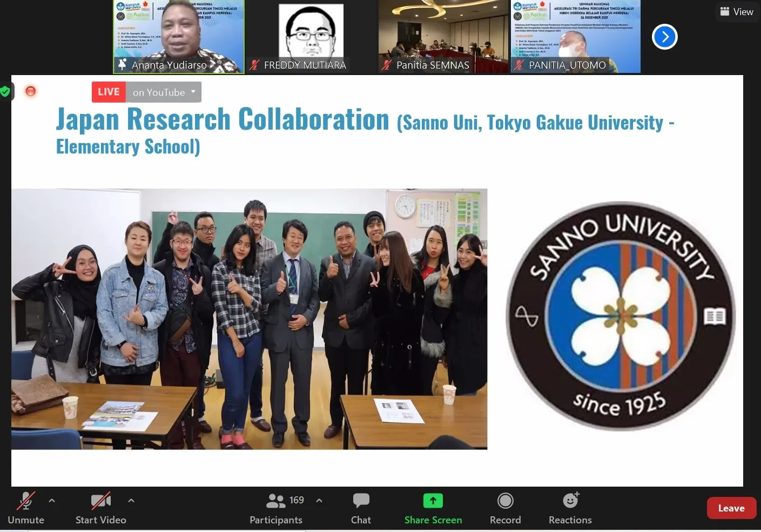
Task: Expand video options caret beside Start Video
Action: [131, 501]
